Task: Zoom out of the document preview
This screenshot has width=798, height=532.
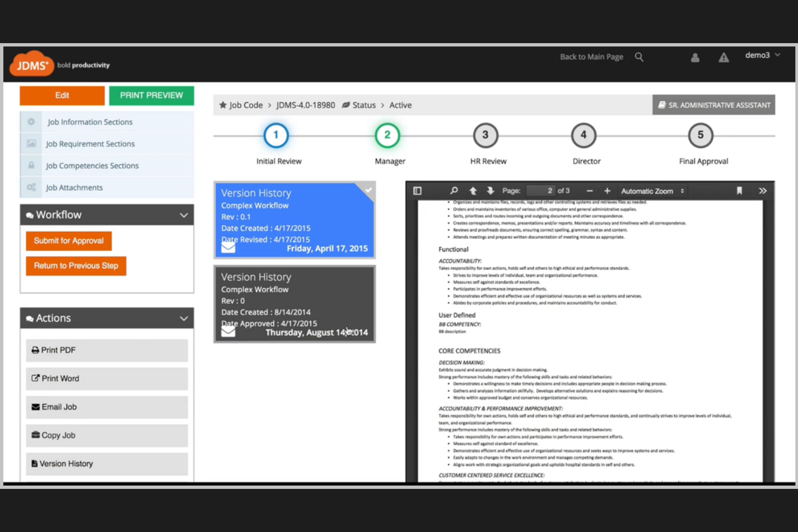Action: click(589, 190)
